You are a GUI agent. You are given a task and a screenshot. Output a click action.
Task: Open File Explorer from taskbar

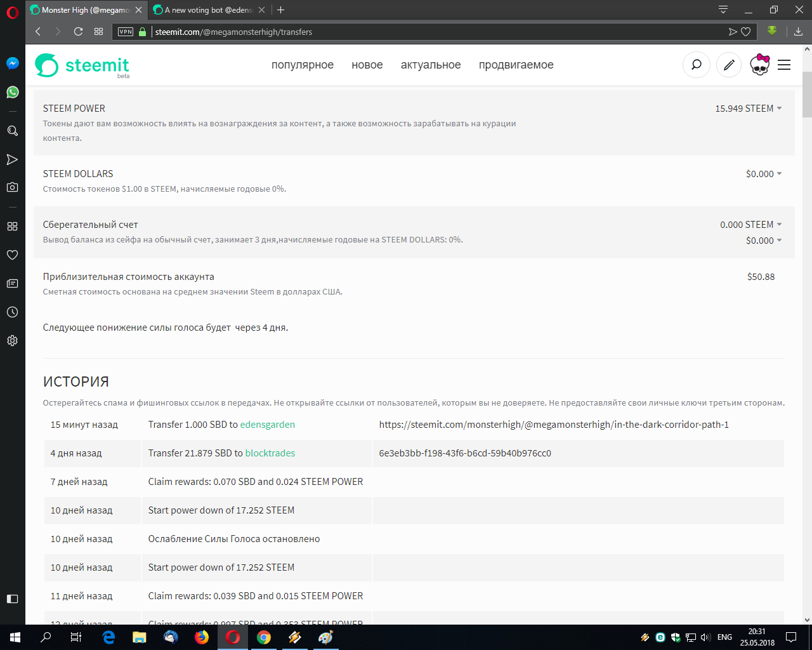click(140, 637)
